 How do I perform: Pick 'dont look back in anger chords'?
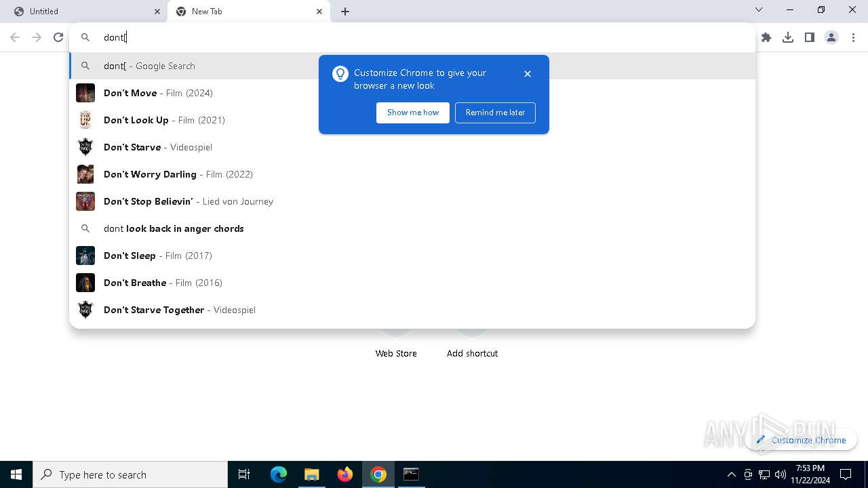coord(412,228)
